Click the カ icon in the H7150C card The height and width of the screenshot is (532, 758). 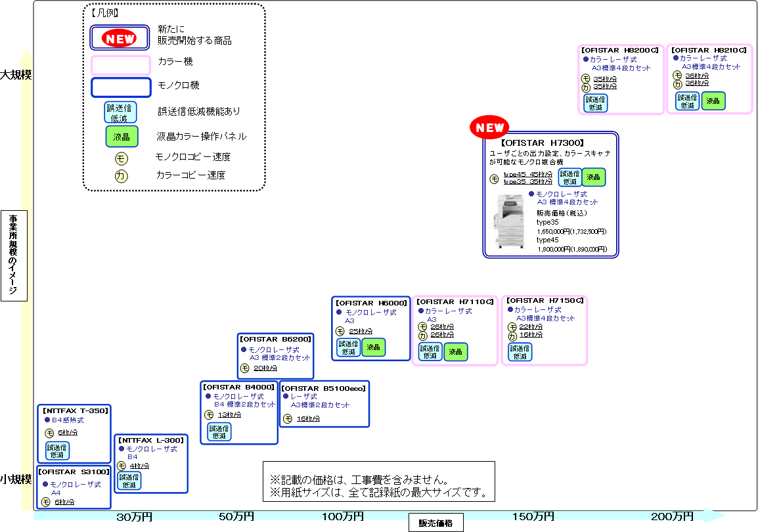click(x=512, y=336)
